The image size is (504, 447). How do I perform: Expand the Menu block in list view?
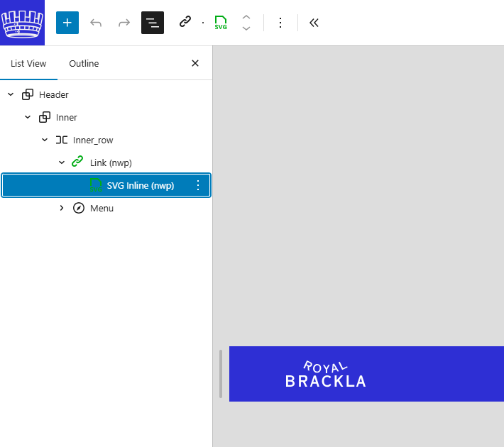click(x=62, y=208)
